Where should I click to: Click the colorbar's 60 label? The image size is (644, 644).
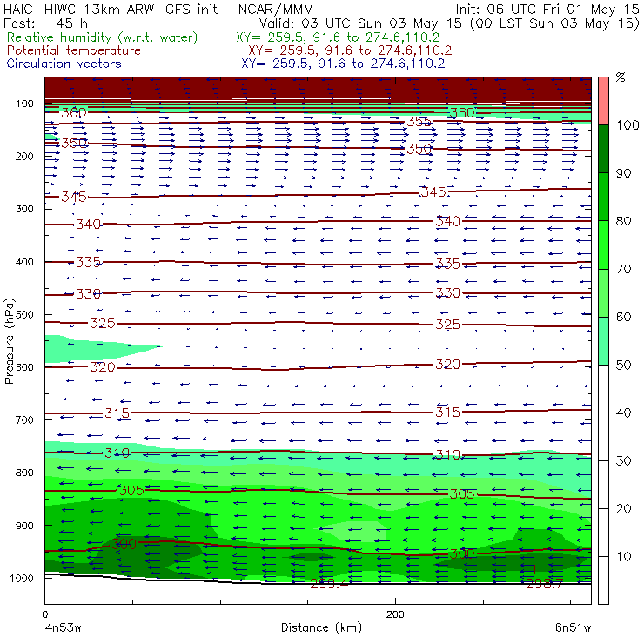(623, 317)
